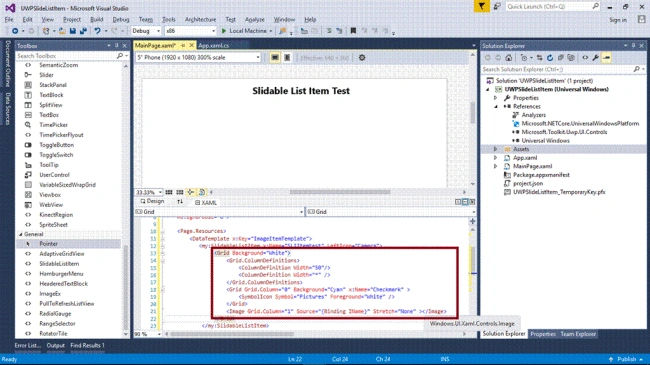Click the Navigate Backward toolbar icon
Screen dimensions: 650x365
click(15, 31)
